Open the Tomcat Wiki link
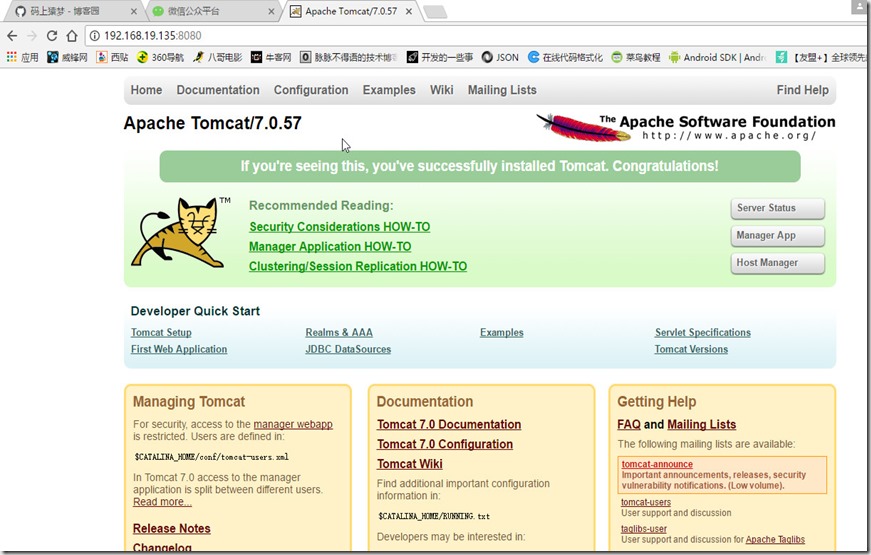This screenshot has width=871, height=555. pos(410,464)
